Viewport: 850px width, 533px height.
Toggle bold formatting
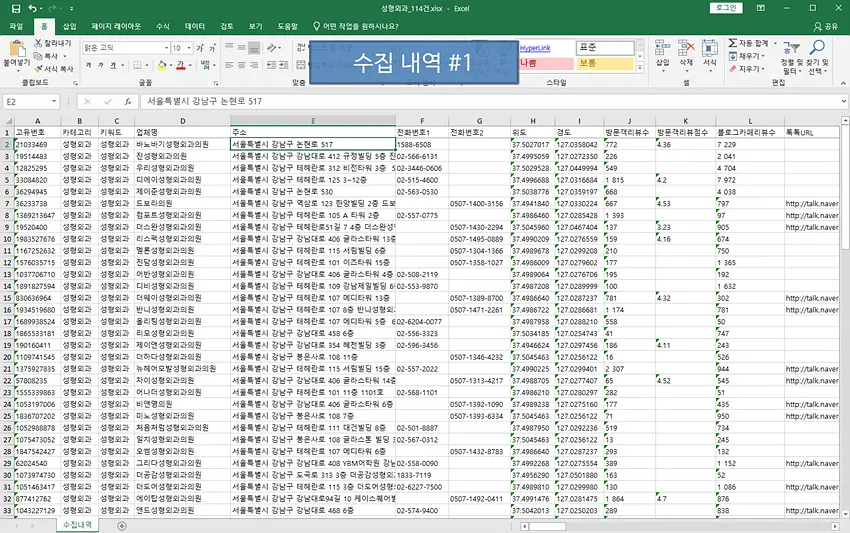point(88,65)
